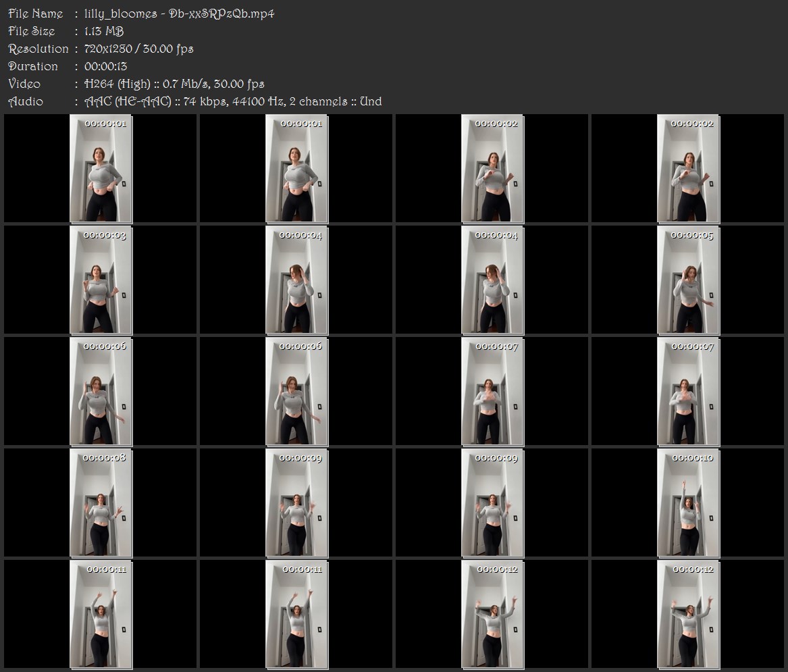Select the duration value '00:00:13'
Screen dimensions: 788x672
click(105, 66)
